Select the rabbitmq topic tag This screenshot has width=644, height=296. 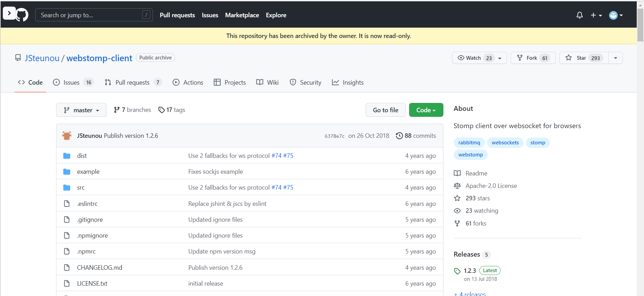(469, 143)
